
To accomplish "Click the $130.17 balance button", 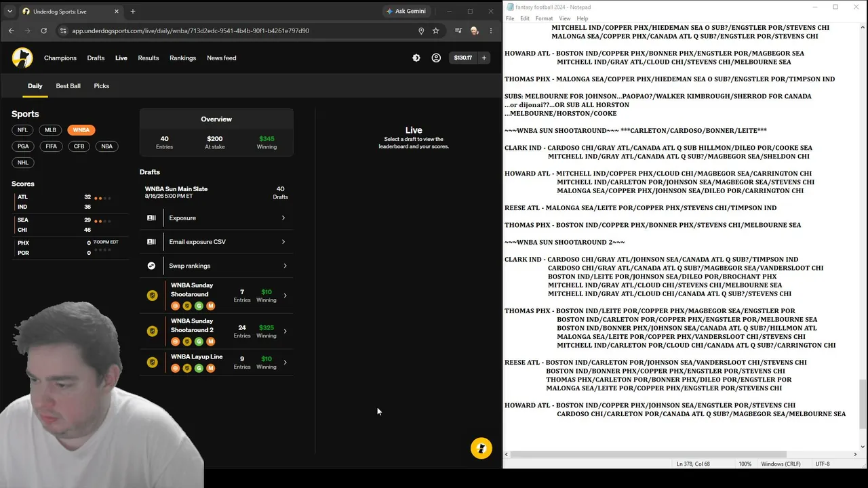I will coord(463,58).
